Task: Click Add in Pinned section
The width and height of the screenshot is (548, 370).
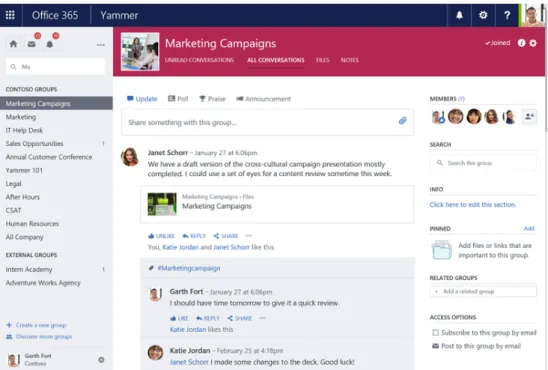Action: tap(529, 228)
